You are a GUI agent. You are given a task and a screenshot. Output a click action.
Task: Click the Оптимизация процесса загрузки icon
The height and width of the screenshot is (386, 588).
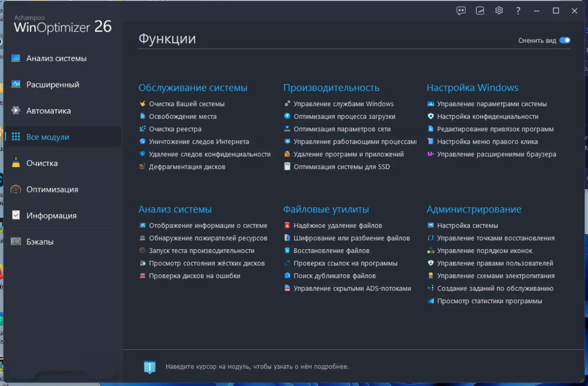click(x=287, y=117)
